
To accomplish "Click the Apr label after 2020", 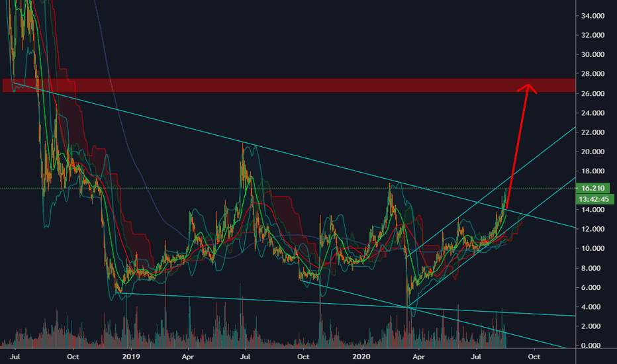I will pos(418,357).
